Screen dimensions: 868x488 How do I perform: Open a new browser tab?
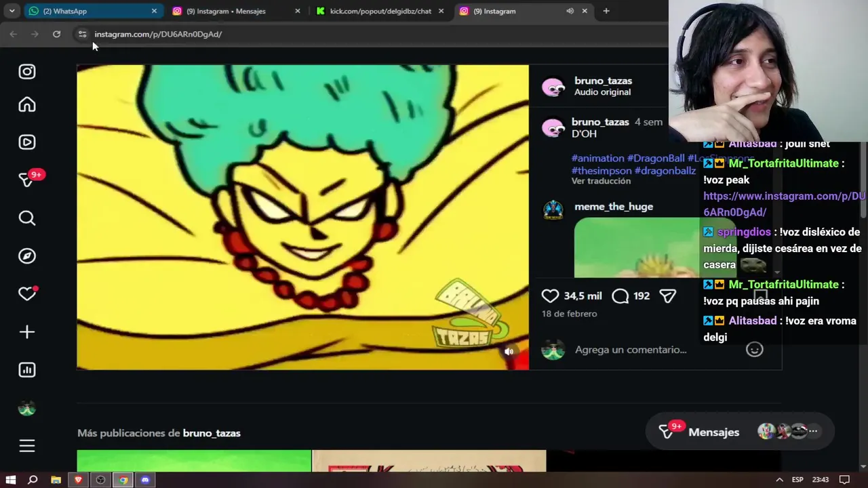pos(606,11)
